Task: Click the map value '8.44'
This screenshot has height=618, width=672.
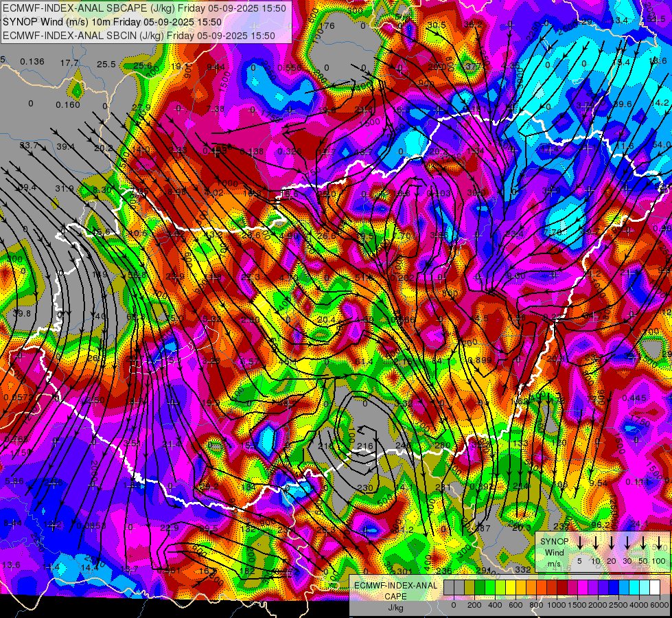Action: [x=13, y=523]
